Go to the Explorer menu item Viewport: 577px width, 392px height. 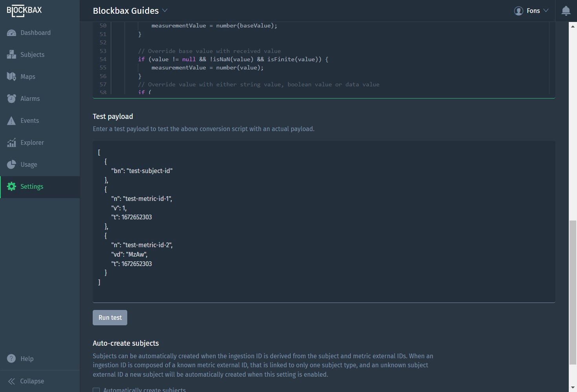tap(32, 142)
